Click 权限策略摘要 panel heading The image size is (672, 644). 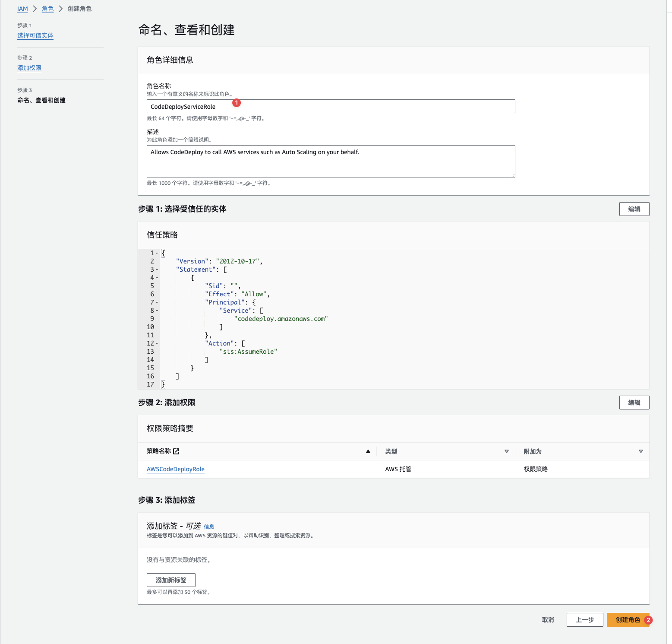point(170,428)
